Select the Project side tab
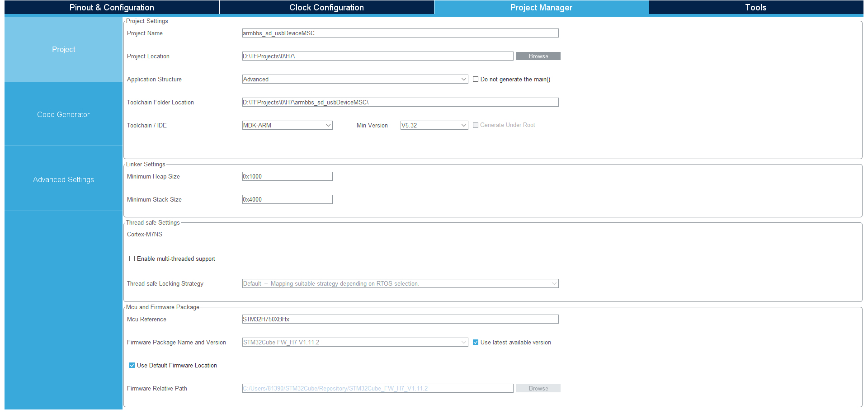Screen dimensions: 868x414 point(63,49)
